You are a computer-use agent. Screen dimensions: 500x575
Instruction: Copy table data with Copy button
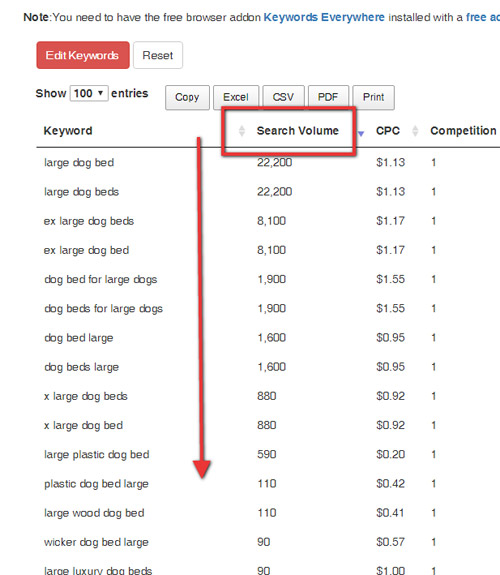tap(187, 97)
